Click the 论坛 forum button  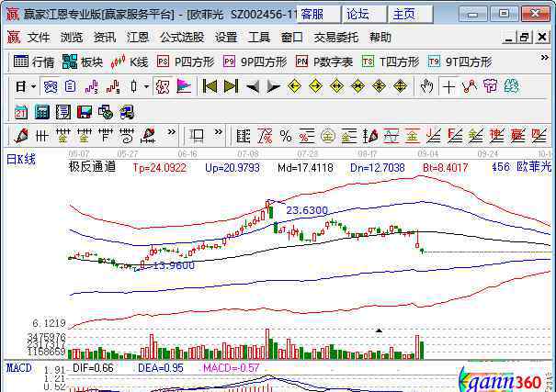click(364, 15)
